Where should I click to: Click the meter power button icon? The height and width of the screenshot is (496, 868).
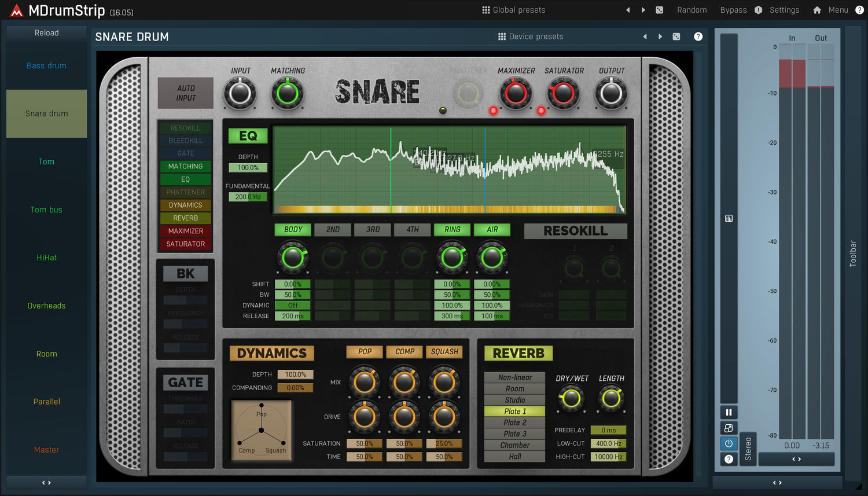(x=729, y=443)
